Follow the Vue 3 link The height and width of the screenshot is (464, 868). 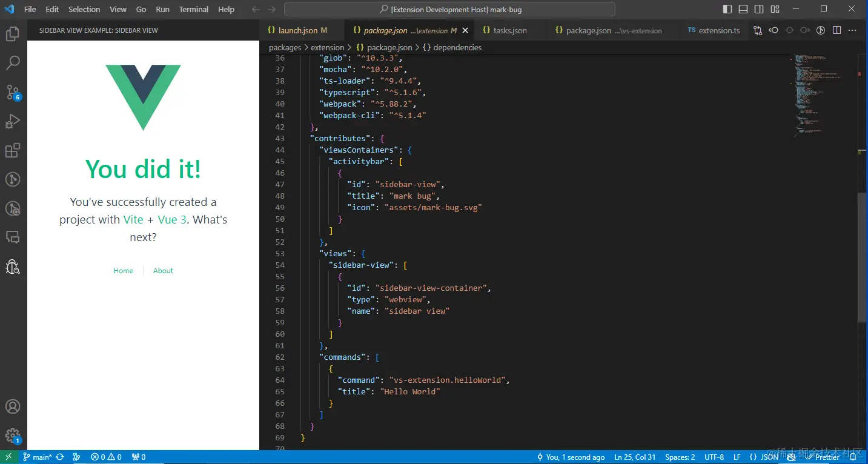(x=171, y=219)
